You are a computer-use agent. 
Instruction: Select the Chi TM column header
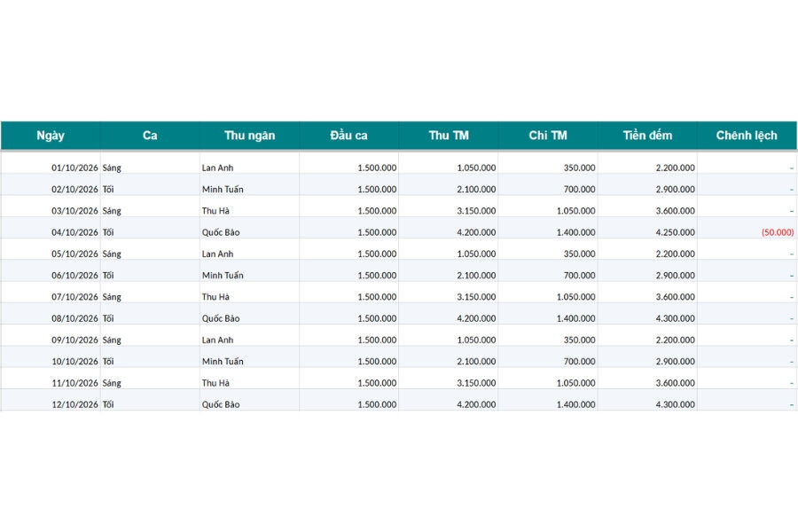click(548, 136)
